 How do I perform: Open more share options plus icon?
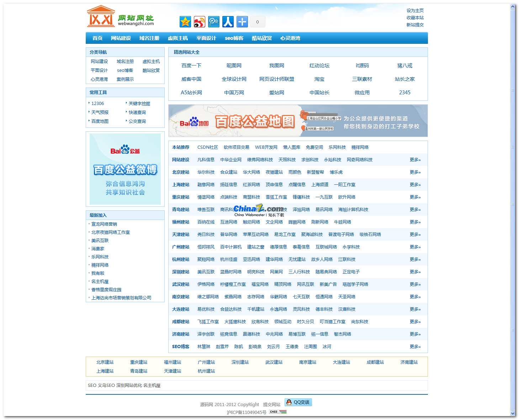(x=242, y=22)
